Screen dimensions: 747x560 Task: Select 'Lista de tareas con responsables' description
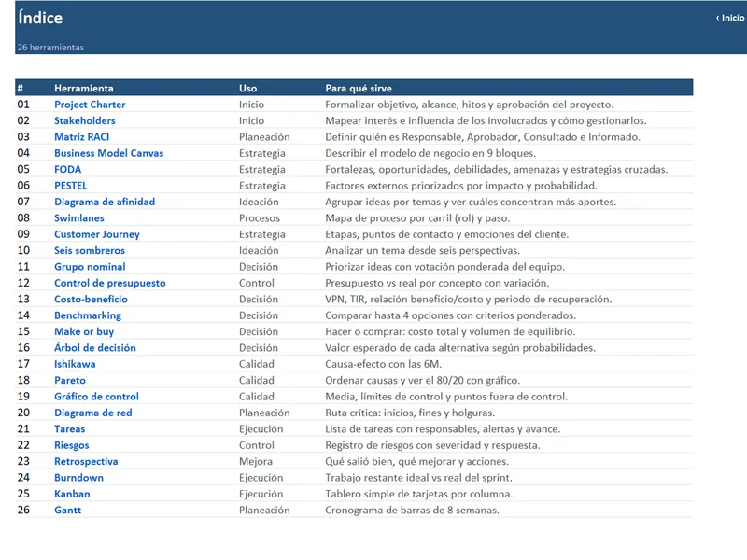point(443,428)
